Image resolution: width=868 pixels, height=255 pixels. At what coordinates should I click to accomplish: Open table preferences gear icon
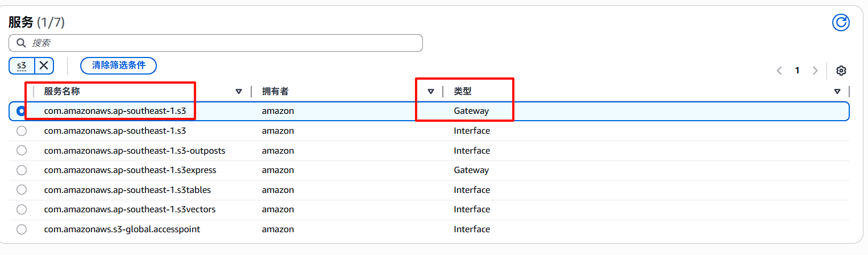[x=841, y=71]
